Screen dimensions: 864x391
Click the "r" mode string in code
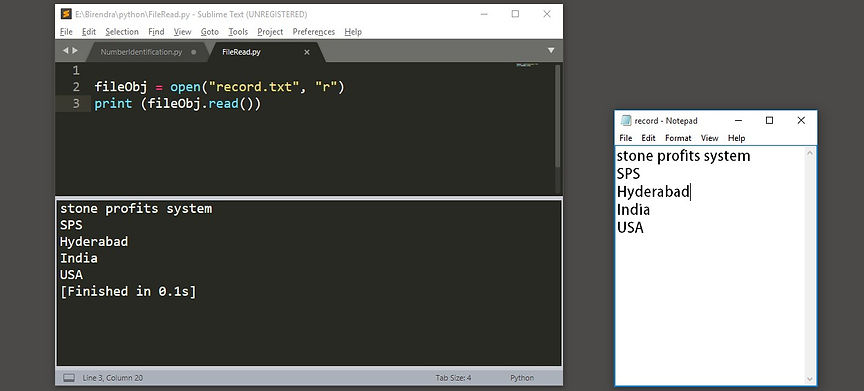tap(326, 87)
